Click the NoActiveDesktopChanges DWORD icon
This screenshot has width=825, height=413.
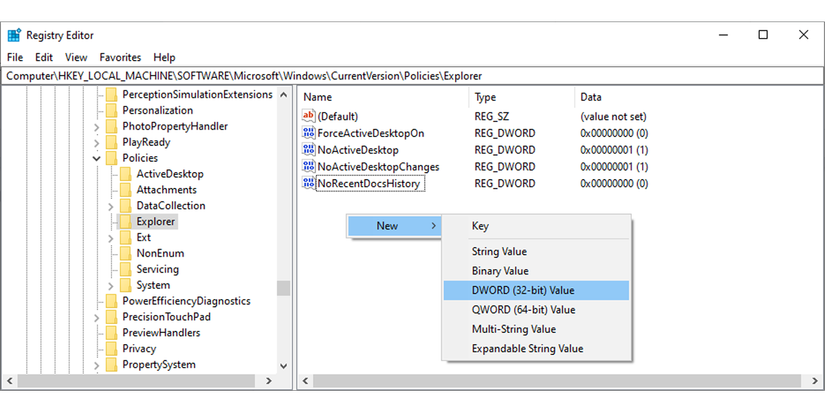point(308,166)
